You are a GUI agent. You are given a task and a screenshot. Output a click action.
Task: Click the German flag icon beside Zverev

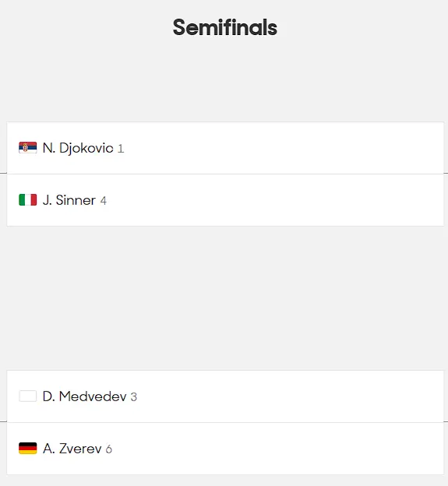[x=27, y=448]
